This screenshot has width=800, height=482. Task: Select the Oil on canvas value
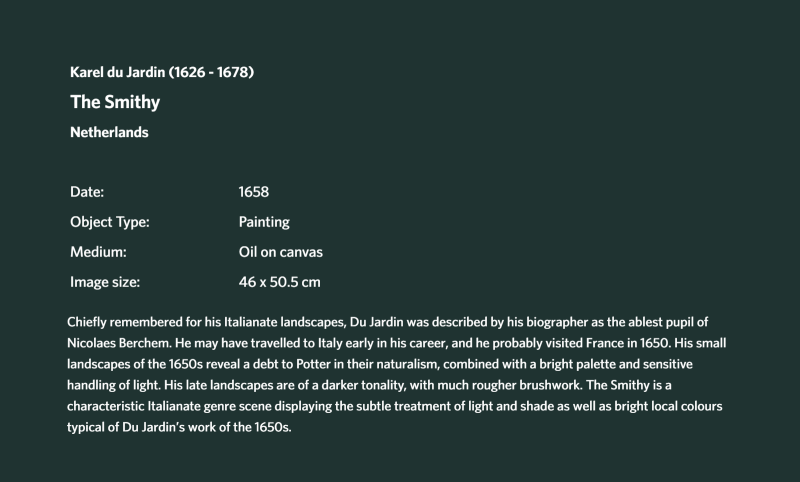(x=281, y=252)
